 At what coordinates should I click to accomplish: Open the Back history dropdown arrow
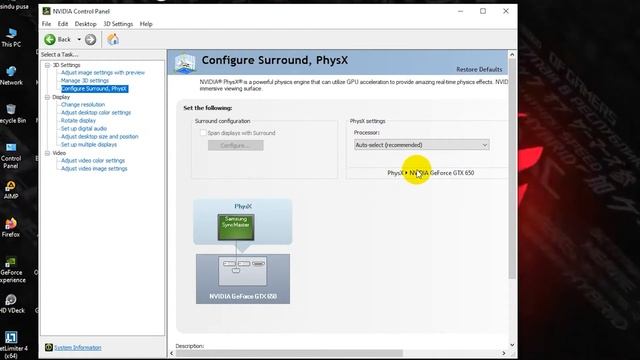79,40
